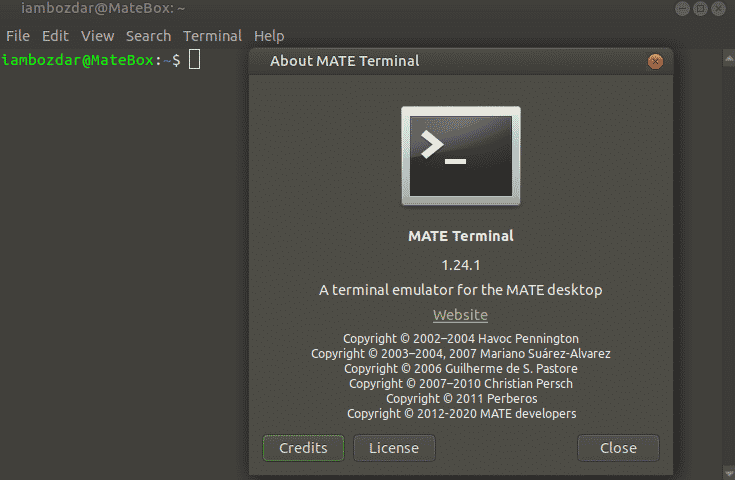This screenshot has width=735, height=480.
Task: Show the License information
Action: click(394, 448)
